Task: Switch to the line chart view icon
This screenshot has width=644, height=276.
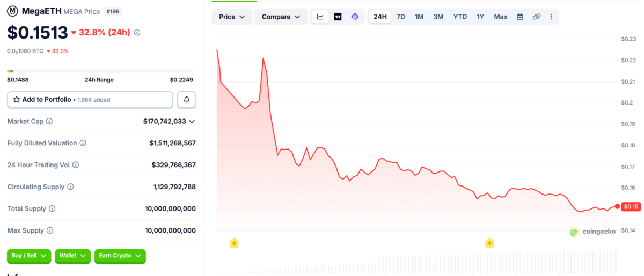Action: [320, 17]
